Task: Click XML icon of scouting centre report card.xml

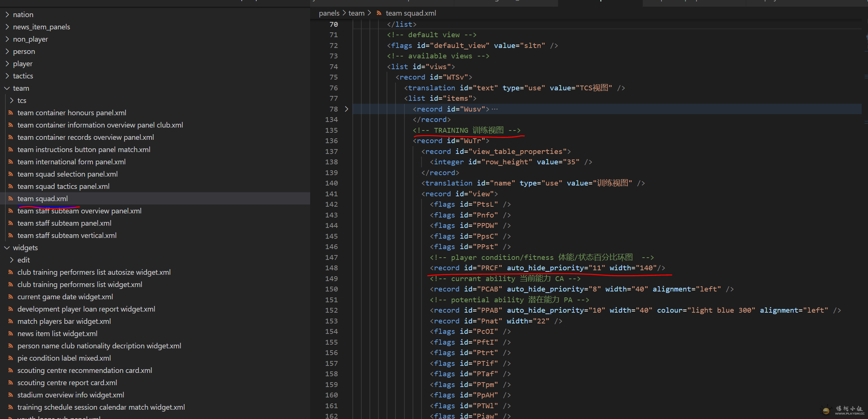Action: (11, 383)
